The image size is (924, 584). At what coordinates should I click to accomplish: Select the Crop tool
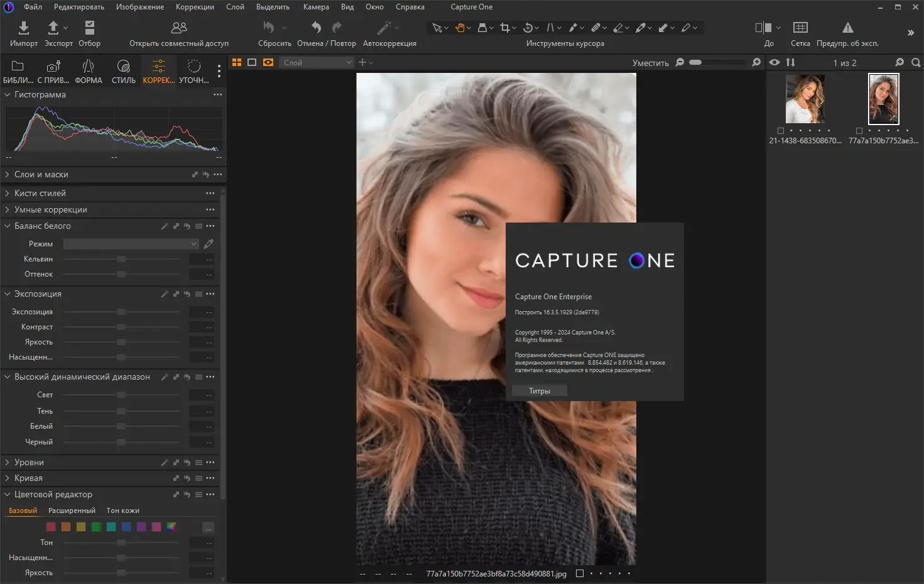point(505,28)
